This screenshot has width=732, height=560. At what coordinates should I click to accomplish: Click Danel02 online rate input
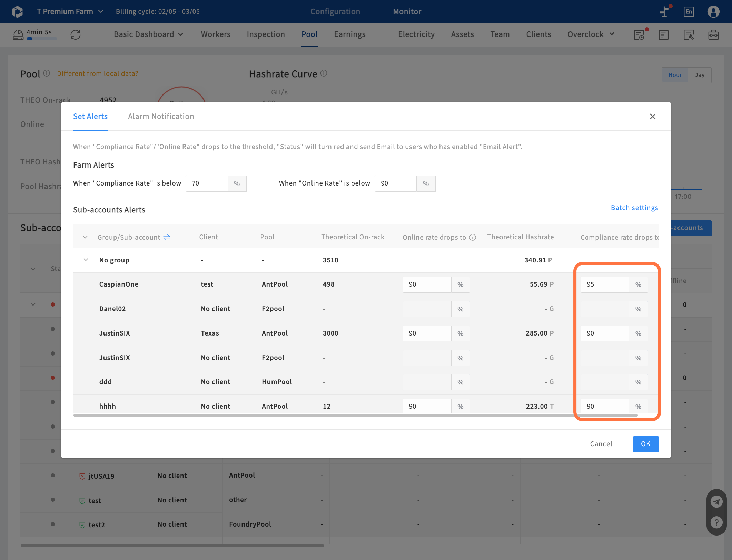pos(427,309)
